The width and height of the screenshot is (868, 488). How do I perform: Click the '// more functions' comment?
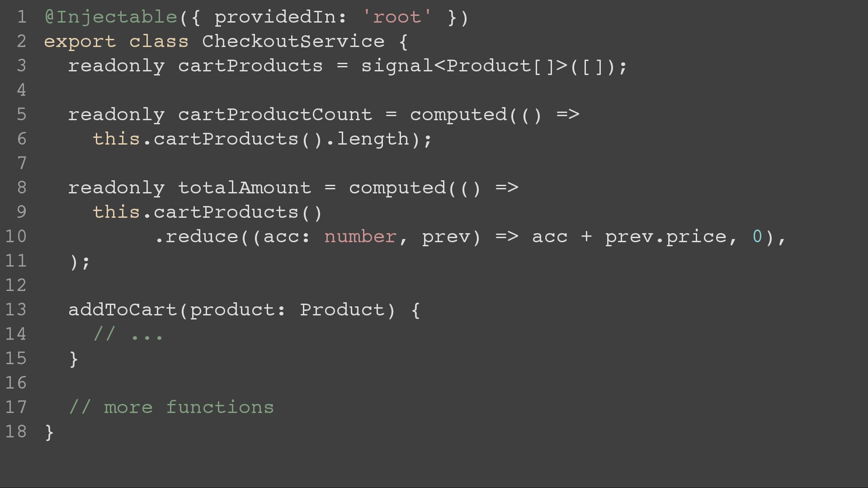pyautogui.click(x=171, y=408)
